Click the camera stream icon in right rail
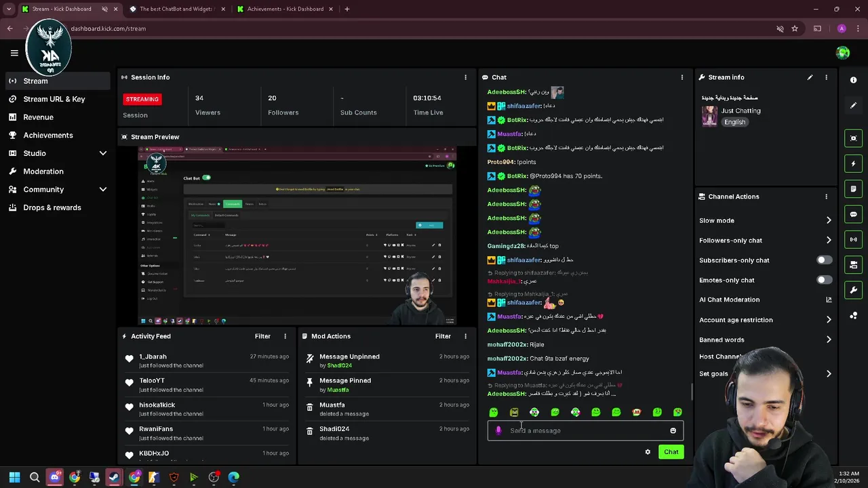The height and width of the screenshot is (488, 868). pyautogui.click(x=853, y=265)
